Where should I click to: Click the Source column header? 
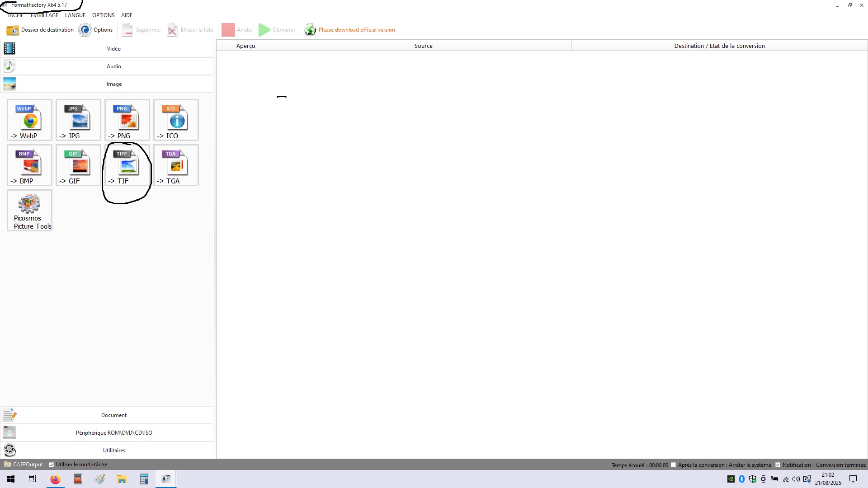pos(423,46)
